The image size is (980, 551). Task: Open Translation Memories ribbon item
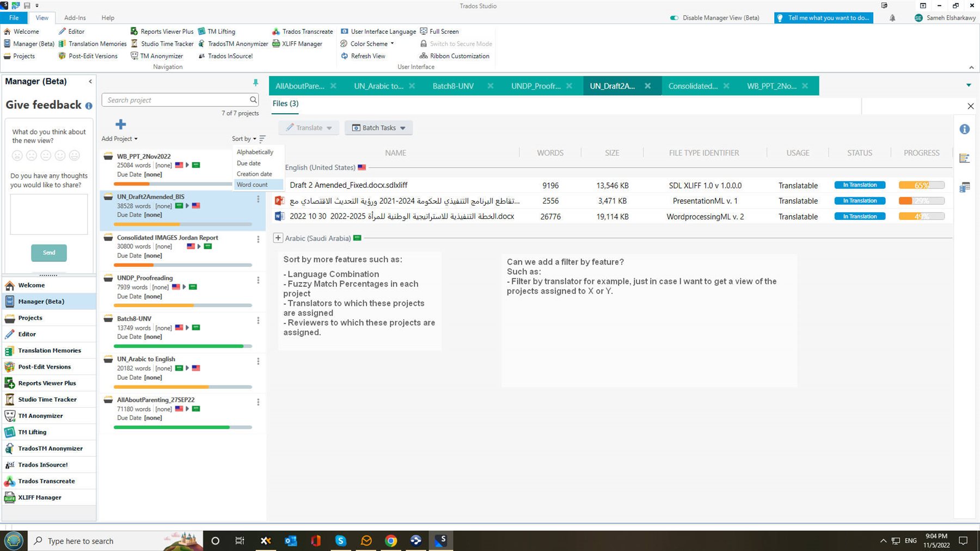click(x=93, y=44)
